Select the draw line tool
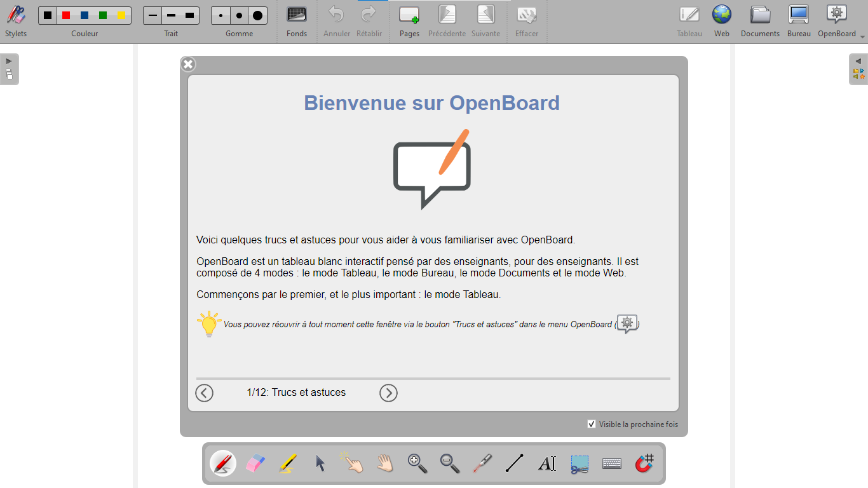 click(x=515, y=463)
